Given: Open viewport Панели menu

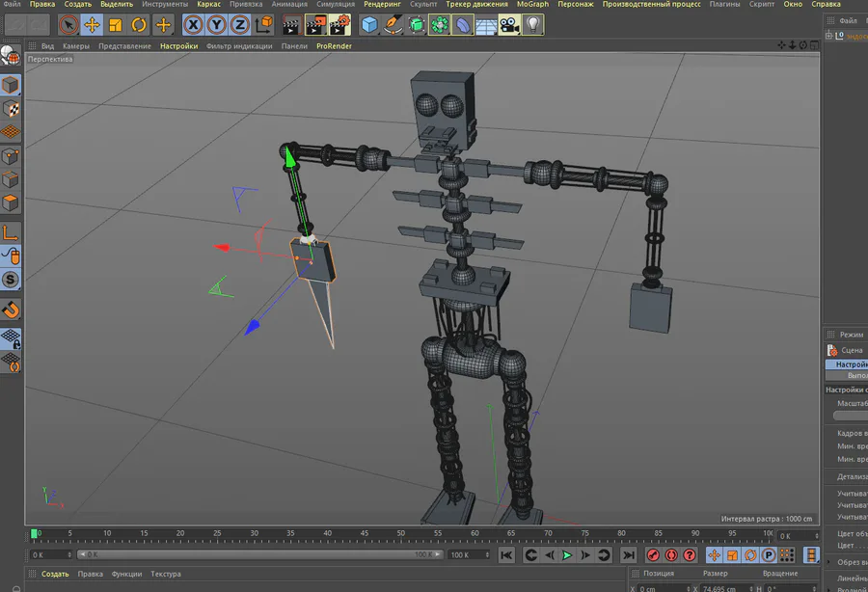Looking at the screenshot, I should (294, 46).
